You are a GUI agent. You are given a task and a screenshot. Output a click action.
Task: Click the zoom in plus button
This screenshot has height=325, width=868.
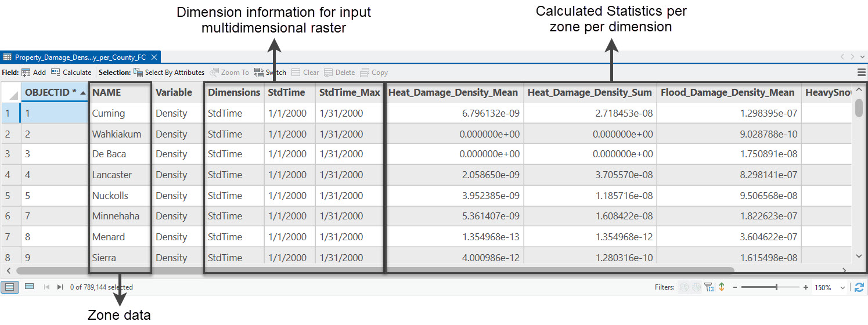(806, 287)
